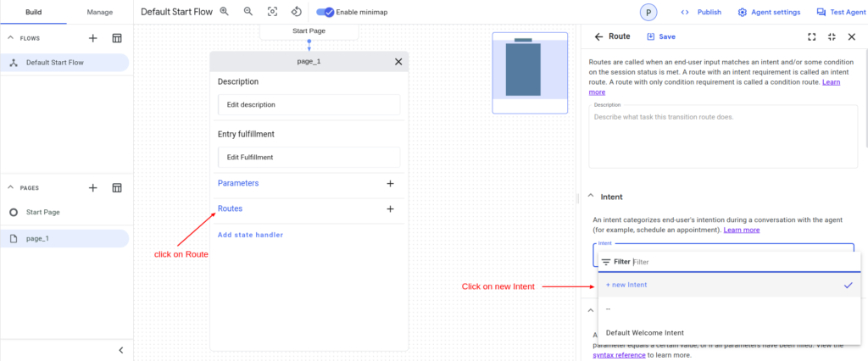Switch to the Build tab
The image size is (868, 361).
coord(33,12)
